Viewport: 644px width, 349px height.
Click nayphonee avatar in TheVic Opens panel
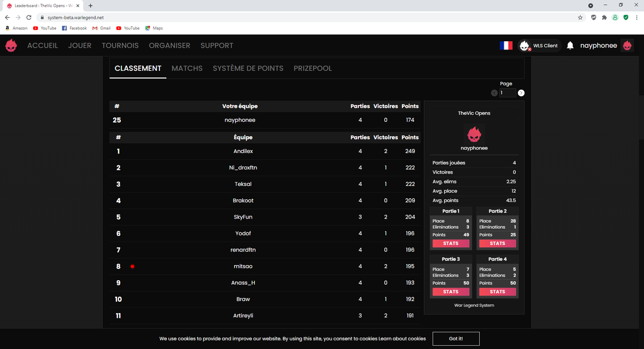click(474, 133)
